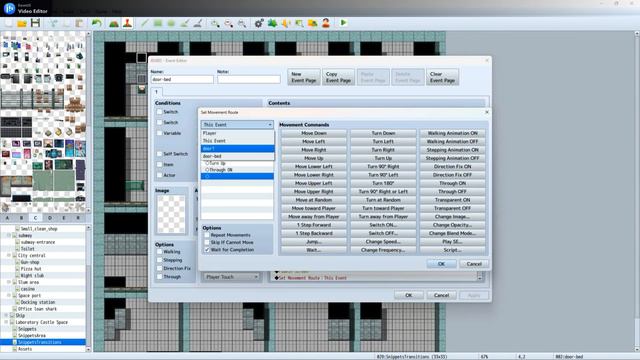This screenshot has width=640, height=360.
Task: Click the Zoom In magnifier icon
Action: [215, 23]
